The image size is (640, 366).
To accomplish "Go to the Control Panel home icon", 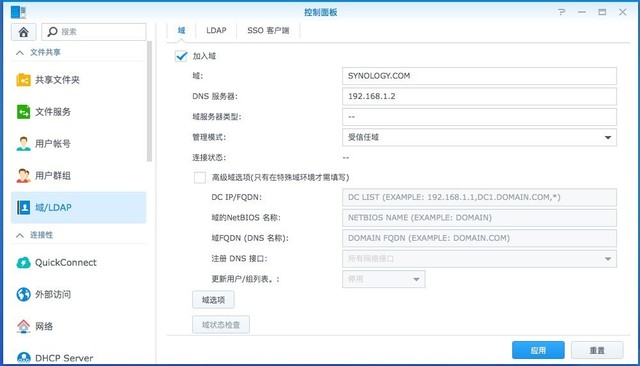I will coord(23,32).
